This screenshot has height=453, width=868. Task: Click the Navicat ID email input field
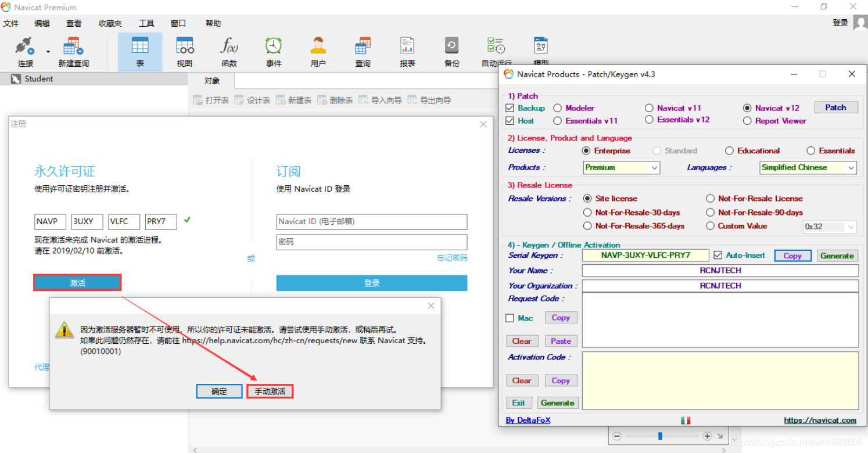click(x=372, y=221)
